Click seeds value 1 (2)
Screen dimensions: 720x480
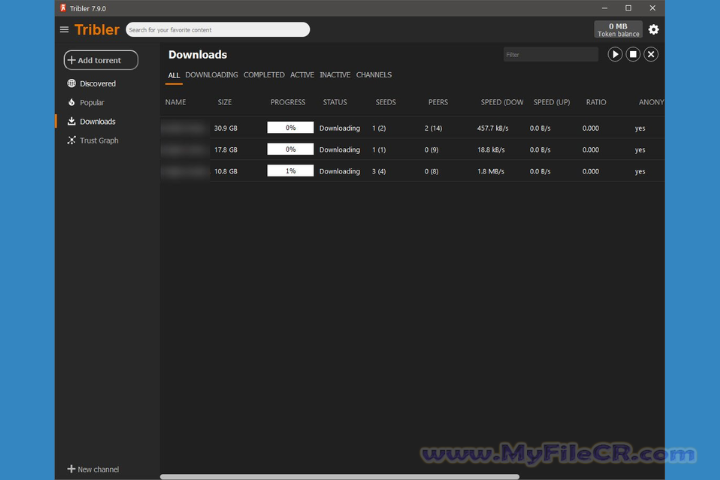click(379, 129)
